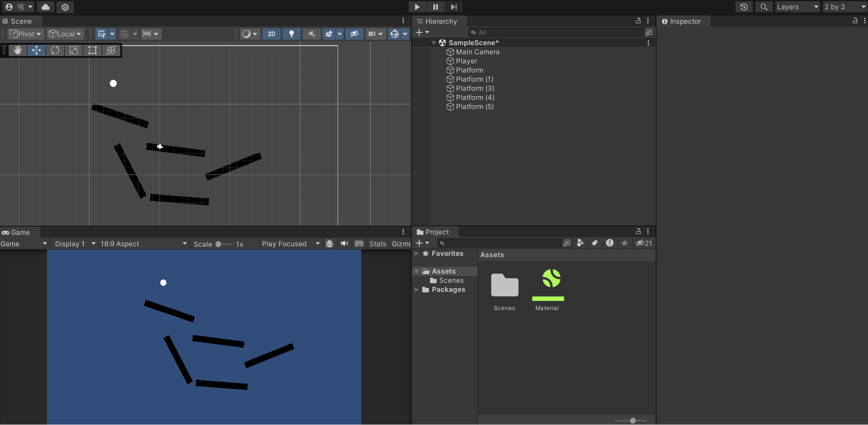Select the Rotate tool
The image size is (868, 425).
click(x=55, y=50)
